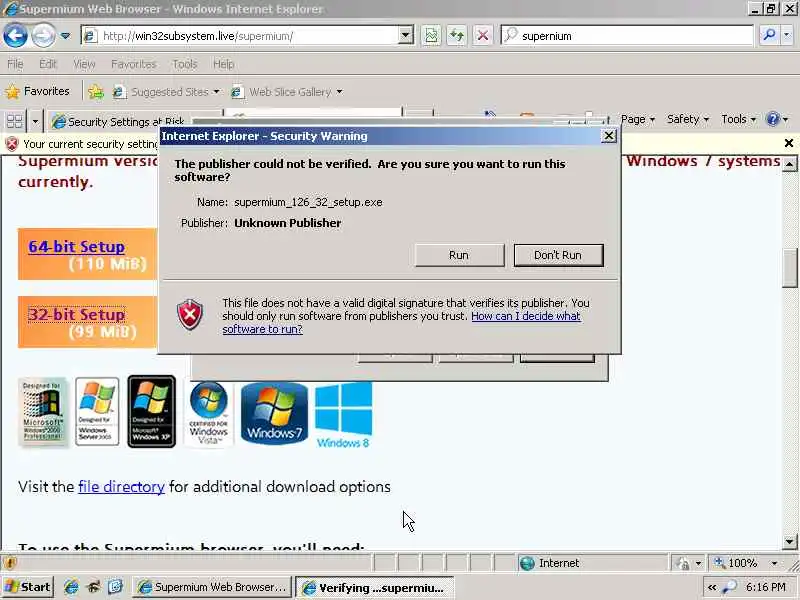Image resolution: width=800 pixels, height=600 pixels.
Task: Open the Favorites menu in menu bar
Action: tap(134, 64)
